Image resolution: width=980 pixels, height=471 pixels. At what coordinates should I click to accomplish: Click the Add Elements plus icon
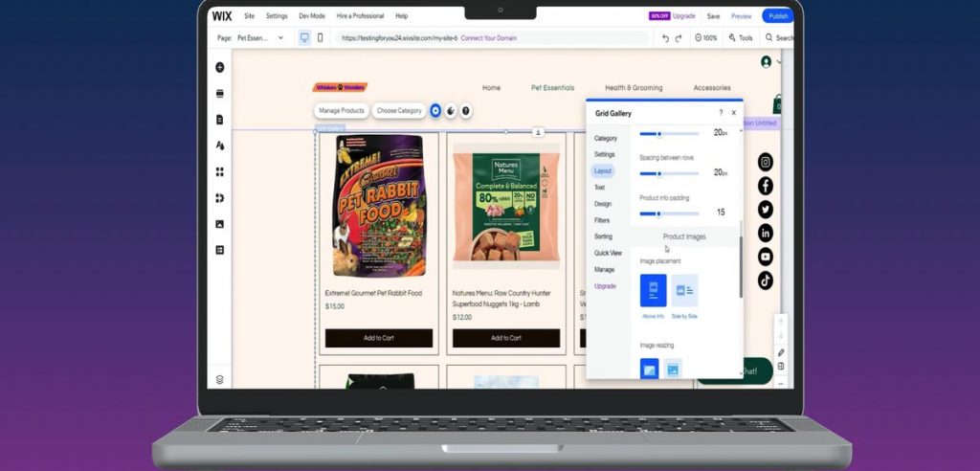click(220, 67)
